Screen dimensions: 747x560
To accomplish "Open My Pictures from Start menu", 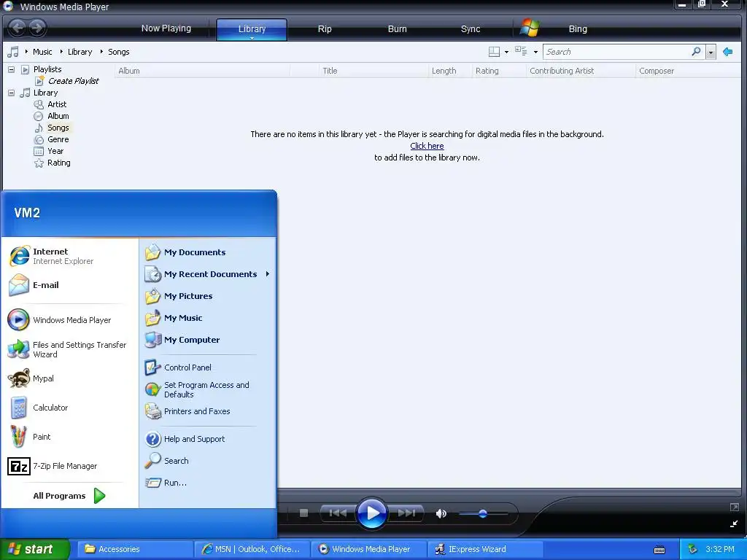I will (x=207, y=296).
